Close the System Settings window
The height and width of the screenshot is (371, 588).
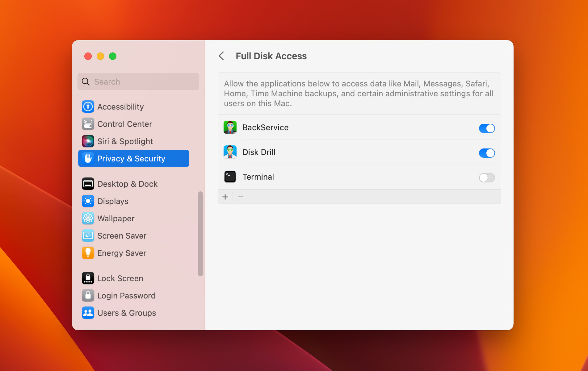pos(88,56)
